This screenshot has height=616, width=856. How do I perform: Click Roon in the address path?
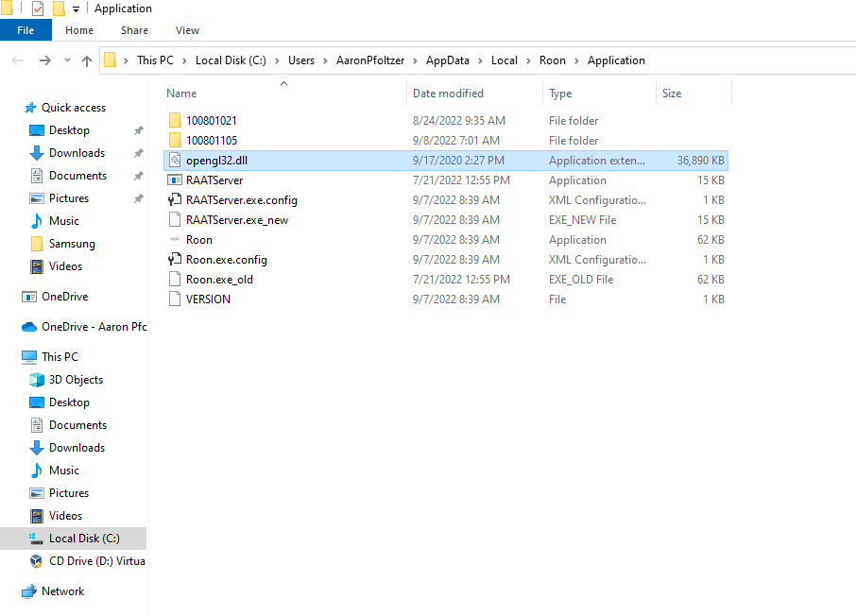[x=553, y=60]
